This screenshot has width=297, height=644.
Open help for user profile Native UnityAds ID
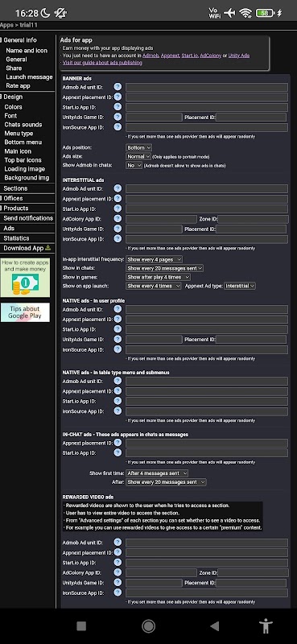coord(118,339)
